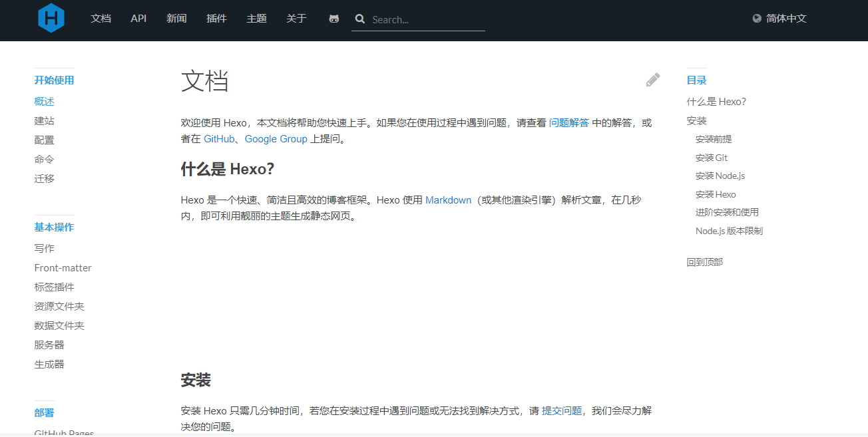Click the Hexo hexagon logo

pyautogui.click(x=51, y=18)
